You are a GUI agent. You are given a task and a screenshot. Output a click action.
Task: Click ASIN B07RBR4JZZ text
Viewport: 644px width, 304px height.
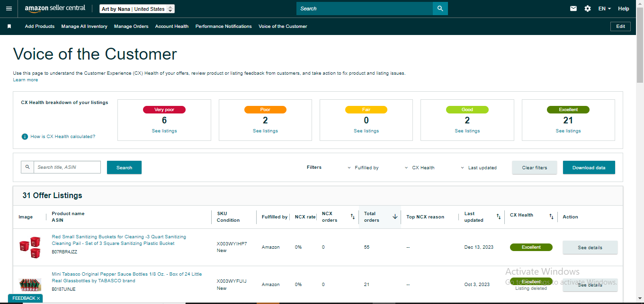coord(64,252)
